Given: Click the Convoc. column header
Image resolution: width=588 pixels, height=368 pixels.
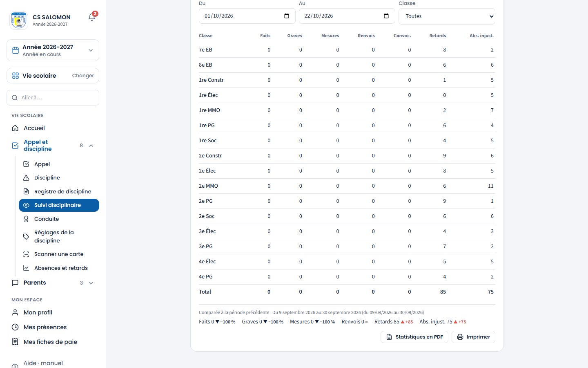Looking at the screenshot, I should (x=402, y=36).
